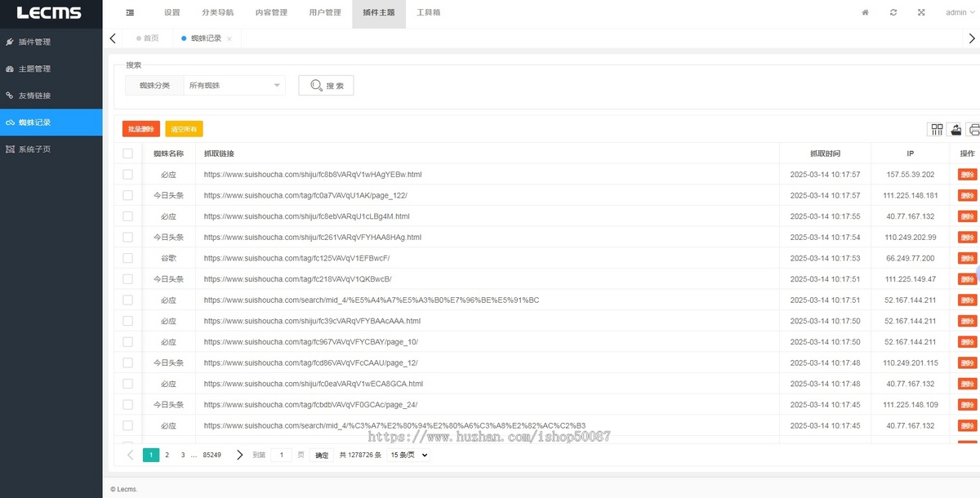Image resolution: width=980 pixels, height=498 pixels.
Task: Go to the previous page arrow in pagination
Action: point(131,455)
